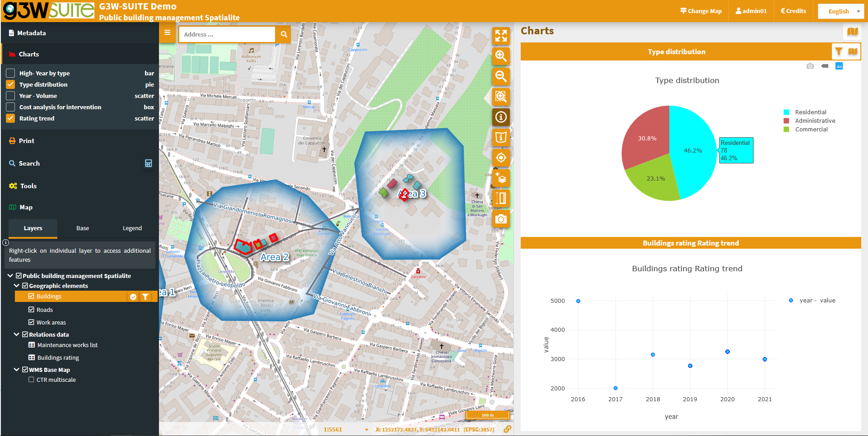Activate the geolocation target tool
The width and height of the screenshot is (868, 436).
click(501, 158)
